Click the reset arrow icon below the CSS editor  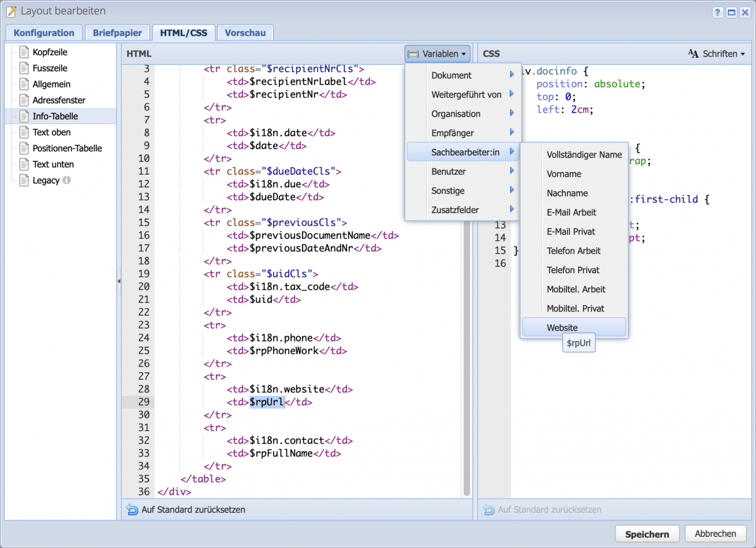tap(488, 510)
